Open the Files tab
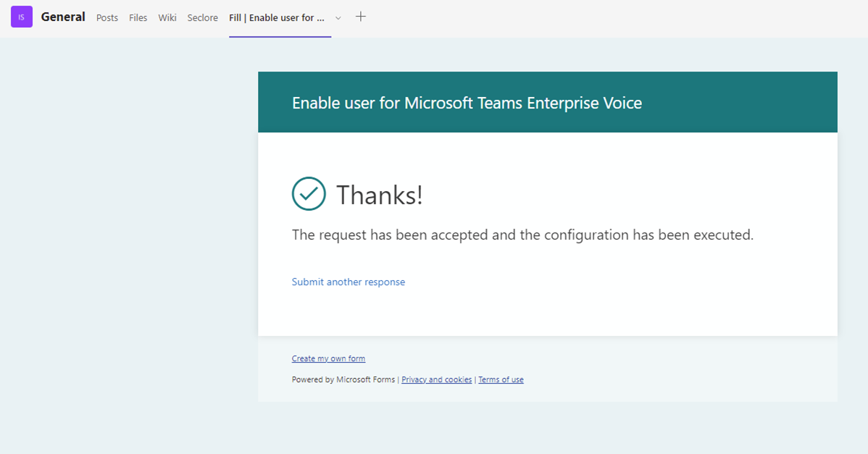 pos(138,17)
